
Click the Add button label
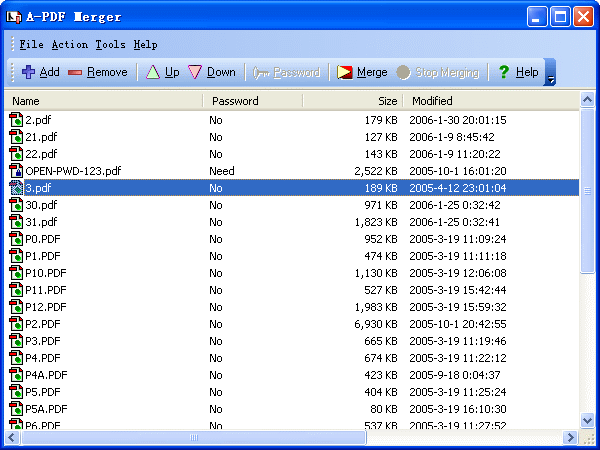click(50, 72)
